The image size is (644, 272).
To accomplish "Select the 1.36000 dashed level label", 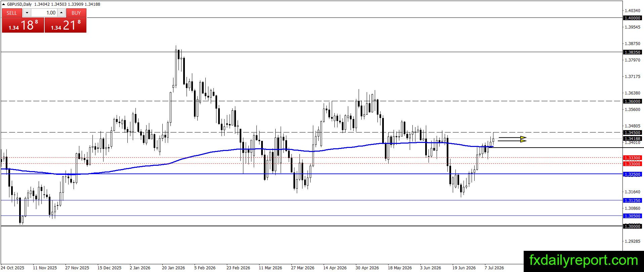I will (x=632, y=101).
